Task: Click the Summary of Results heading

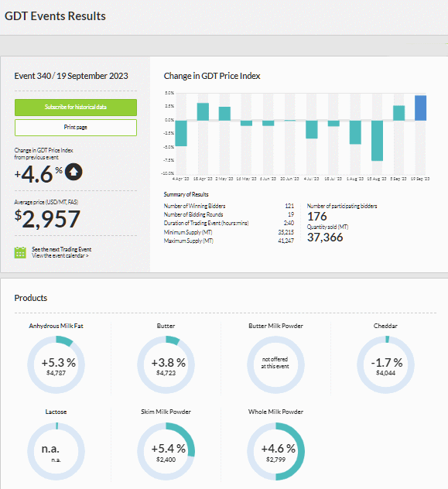Action: (186, 195)
